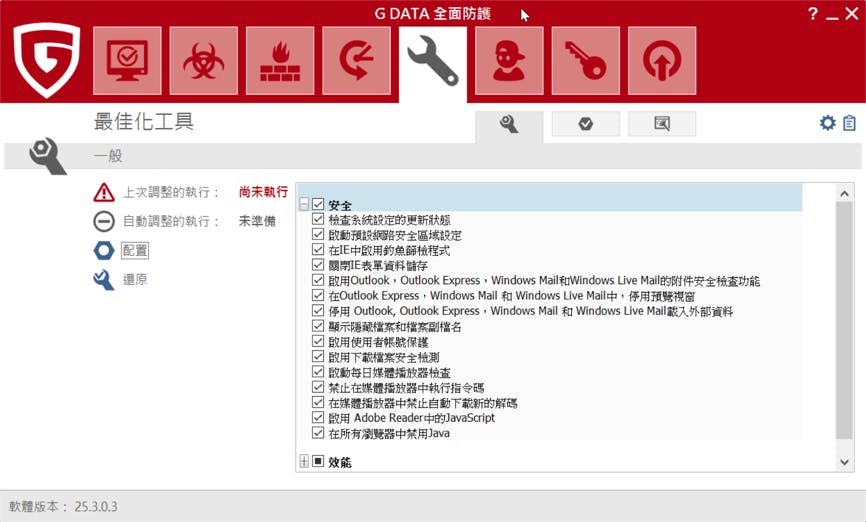This screenshot has height=522, width=866.
Task: Switch to the window search sub-tab
Action: point(662,124)
